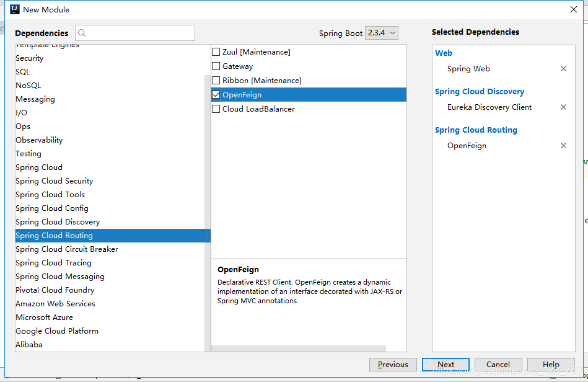Click the description panel horizontal scrollbar
Screen dimensions: 588x382
click(299, 349)
